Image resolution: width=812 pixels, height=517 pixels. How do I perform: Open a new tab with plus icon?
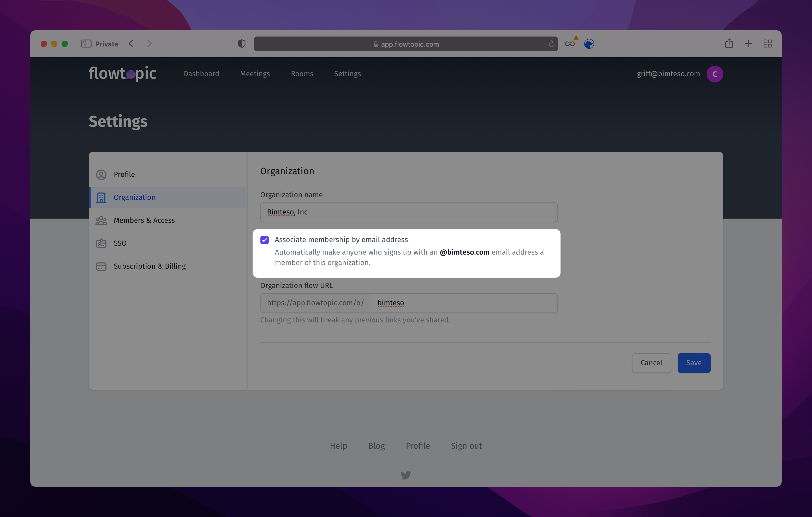pyautogui.click(x=748, y=44)
